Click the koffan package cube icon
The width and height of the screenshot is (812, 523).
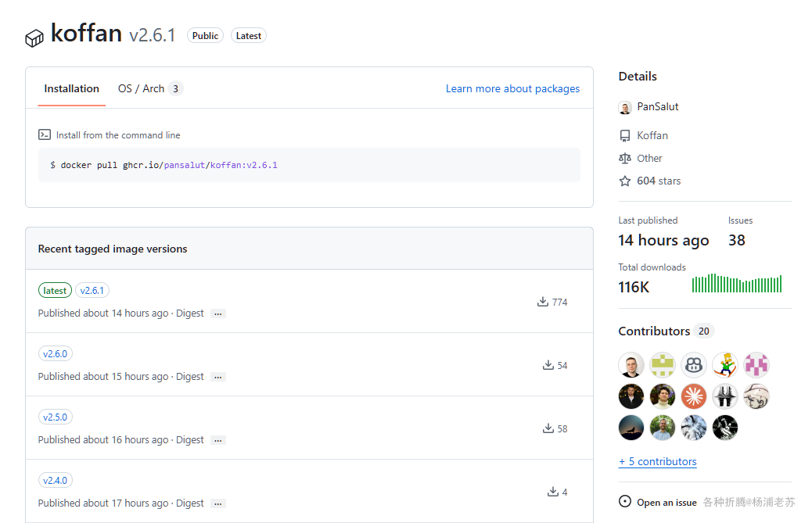click(x=34, y=38)
